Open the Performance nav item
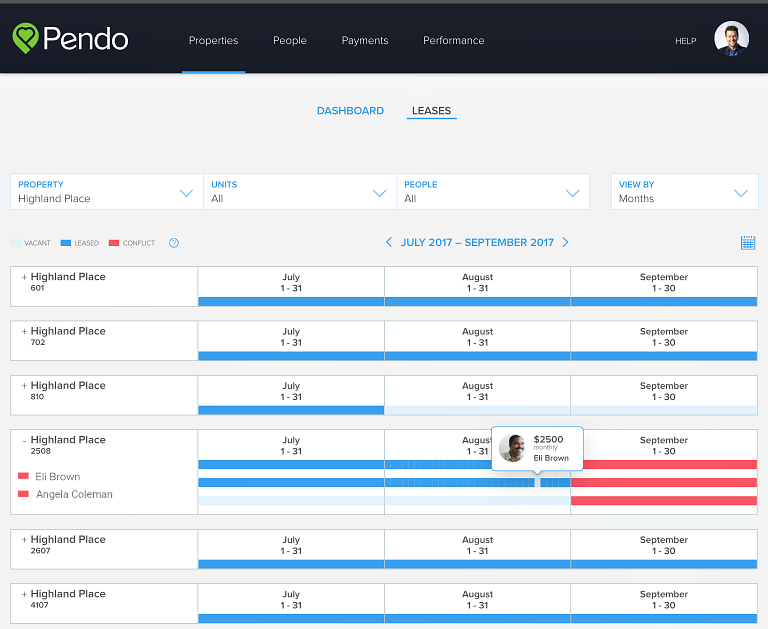Screen dimensions: 768x629 [x=454, y=40]
